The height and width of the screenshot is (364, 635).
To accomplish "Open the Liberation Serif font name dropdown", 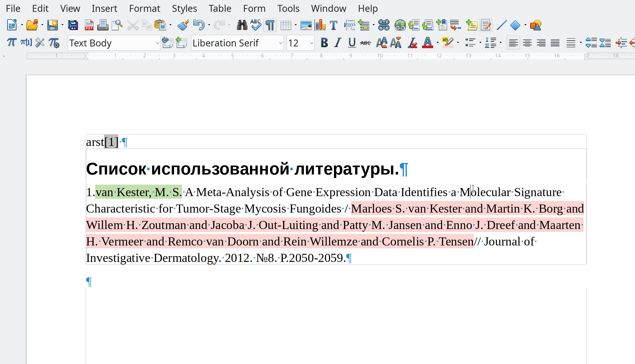I will (281, 43).
